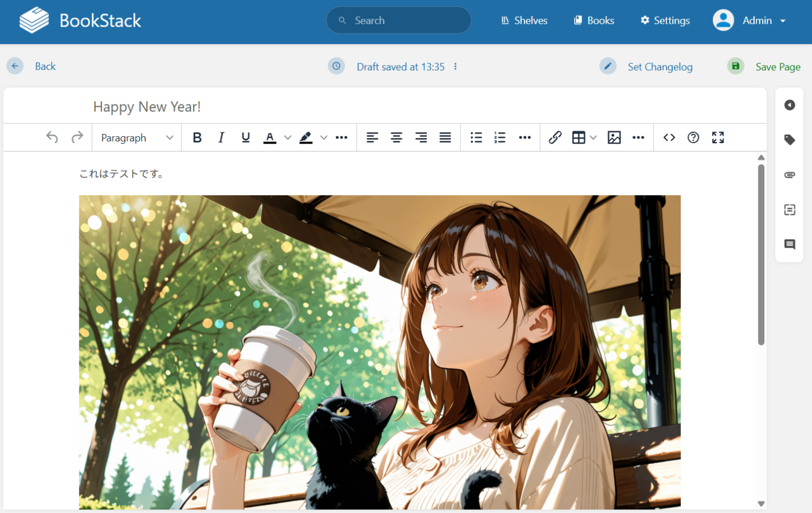812x513 pixels.
Task: Go to the Shelves section
Action: point(524,20)
